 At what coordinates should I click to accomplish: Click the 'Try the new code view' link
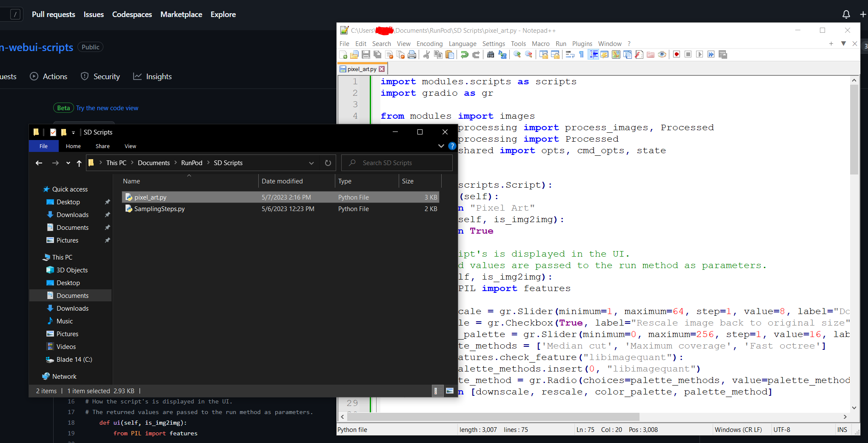[x=107, y=108]
